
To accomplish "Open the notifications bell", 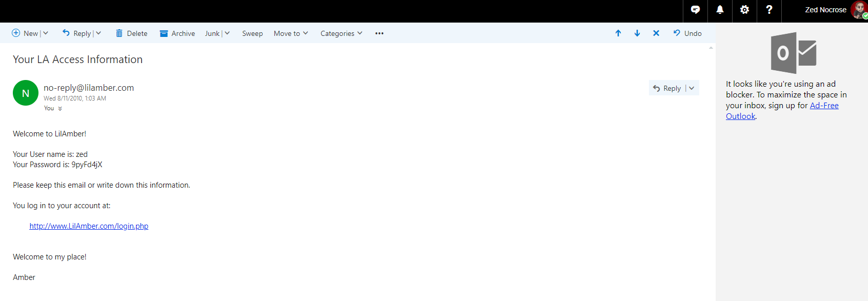I will click(720, 10).
